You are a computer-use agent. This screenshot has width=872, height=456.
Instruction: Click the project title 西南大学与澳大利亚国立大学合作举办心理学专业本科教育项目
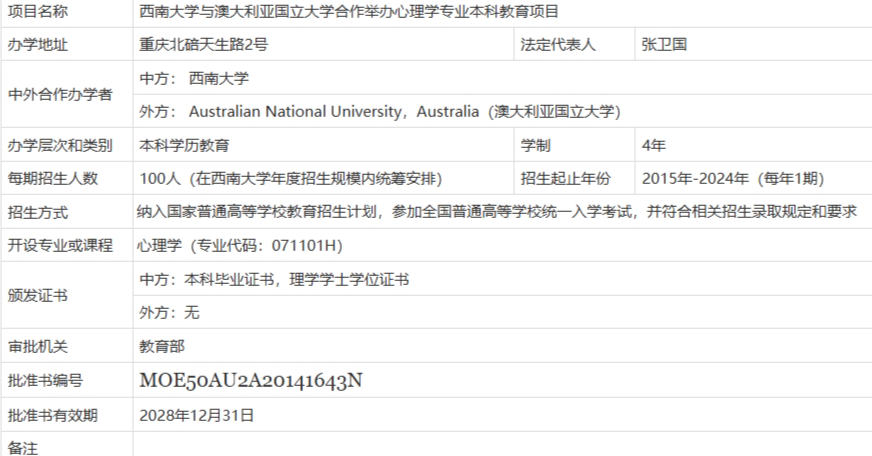(x=349, y=12)
